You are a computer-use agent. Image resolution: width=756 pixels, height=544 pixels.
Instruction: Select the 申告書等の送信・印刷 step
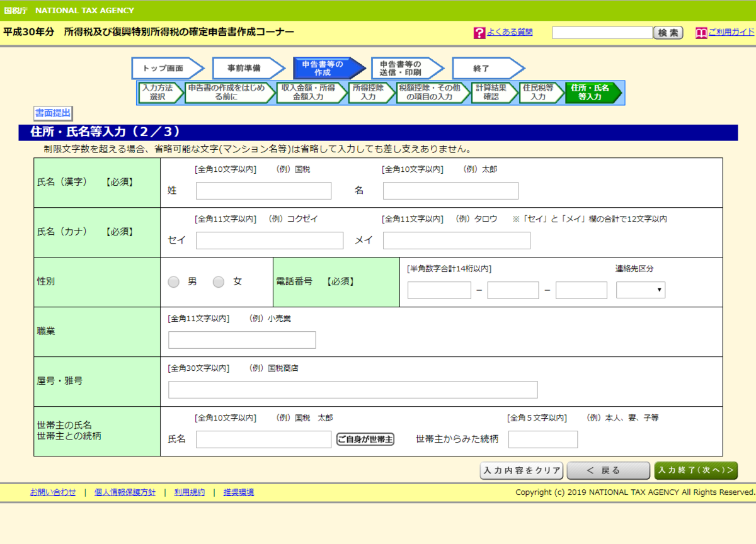pos(406,68)
